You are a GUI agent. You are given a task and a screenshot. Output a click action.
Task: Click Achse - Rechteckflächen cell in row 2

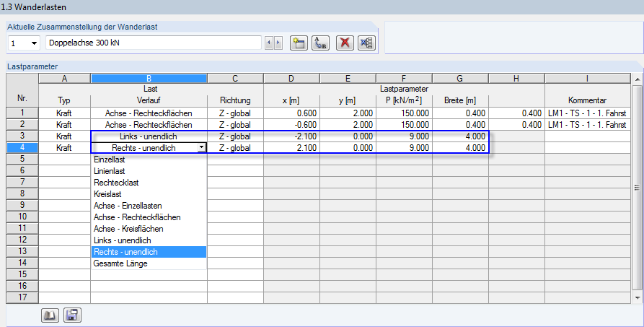pyautogui.click(x=149, y=125)
